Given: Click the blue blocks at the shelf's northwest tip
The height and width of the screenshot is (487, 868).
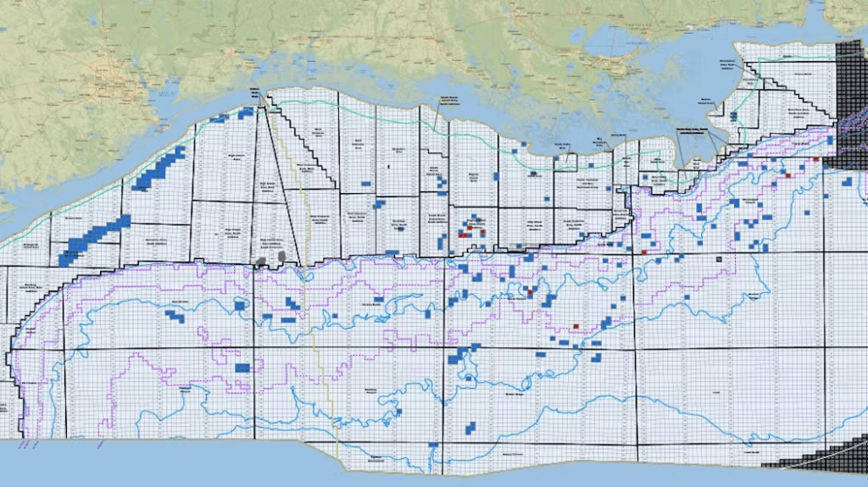Looking at the screenshot, I should pyautogui.click(x=246, y=112).
